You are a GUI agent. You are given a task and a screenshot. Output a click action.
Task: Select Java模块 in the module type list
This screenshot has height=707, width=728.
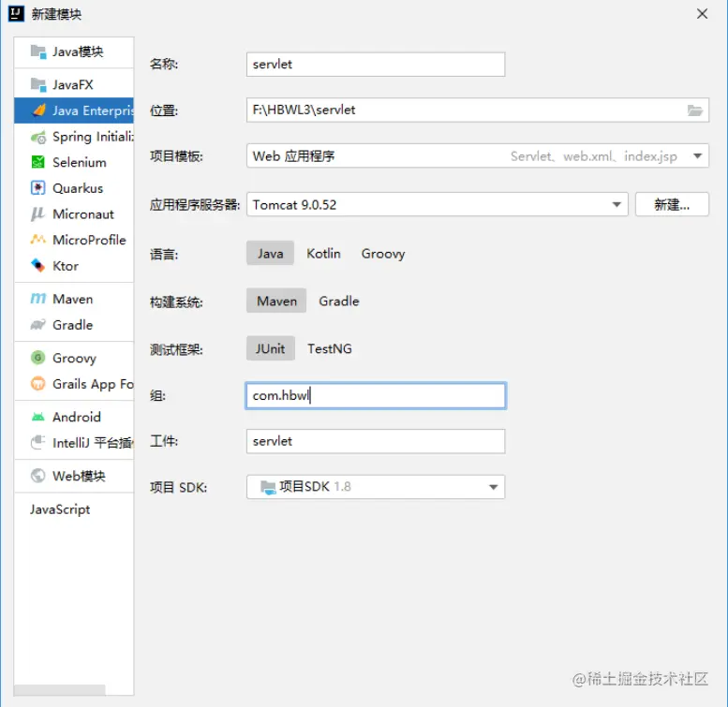click(x=74, y=52)
